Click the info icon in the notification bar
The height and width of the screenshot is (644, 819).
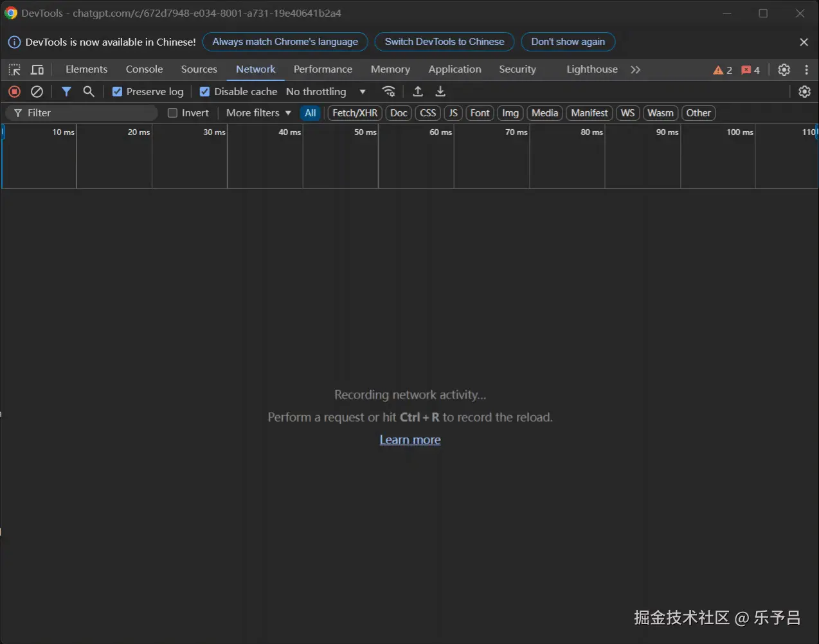point(14,42)
